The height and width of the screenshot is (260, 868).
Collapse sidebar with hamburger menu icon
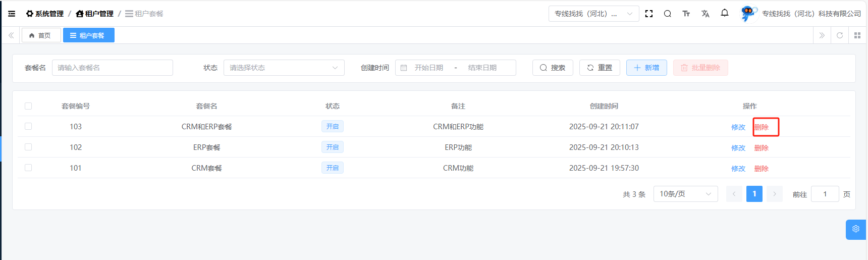[12, 14]
